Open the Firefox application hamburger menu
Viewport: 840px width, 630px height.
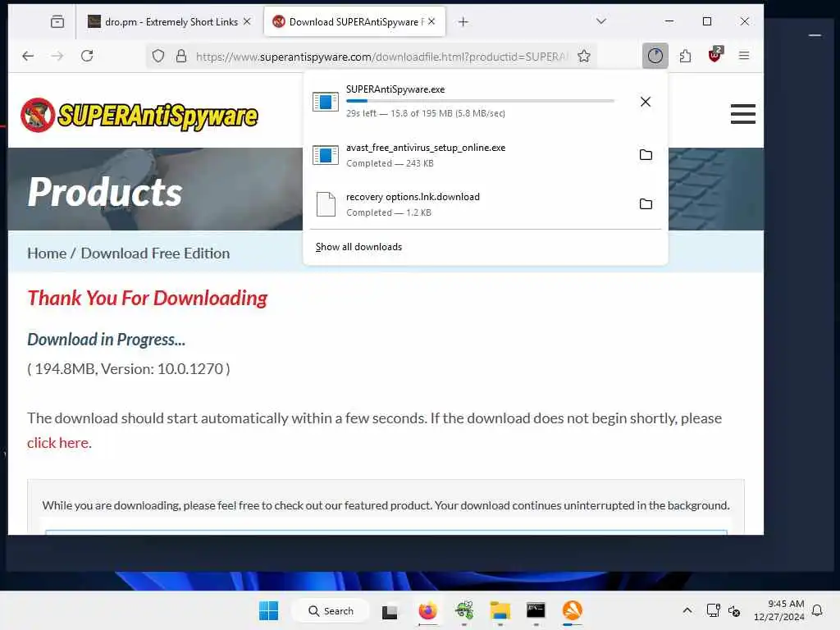click(744, 56)
